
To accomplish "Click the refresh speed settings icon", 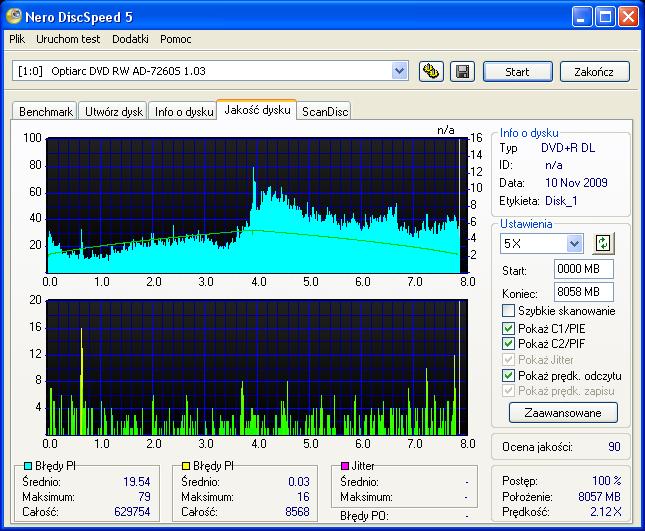I will click(603, 243).
